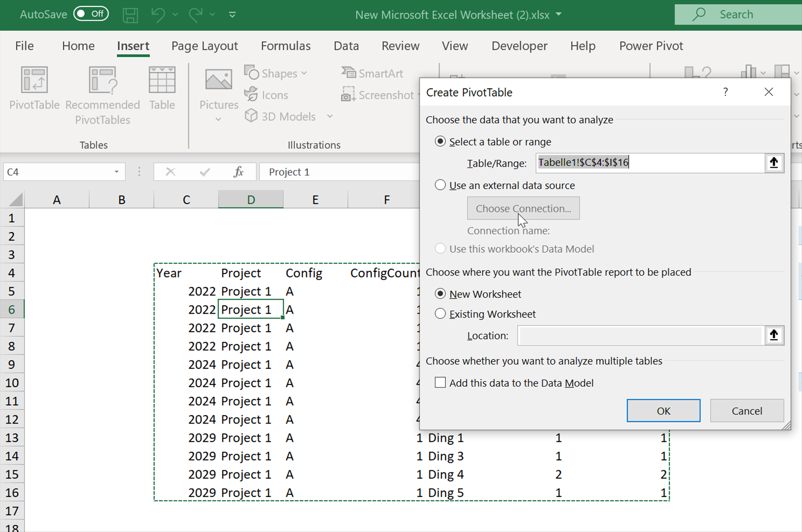Click the Undo arrow icon
Screen dimensions: 802x532
[x=158, y=15]
